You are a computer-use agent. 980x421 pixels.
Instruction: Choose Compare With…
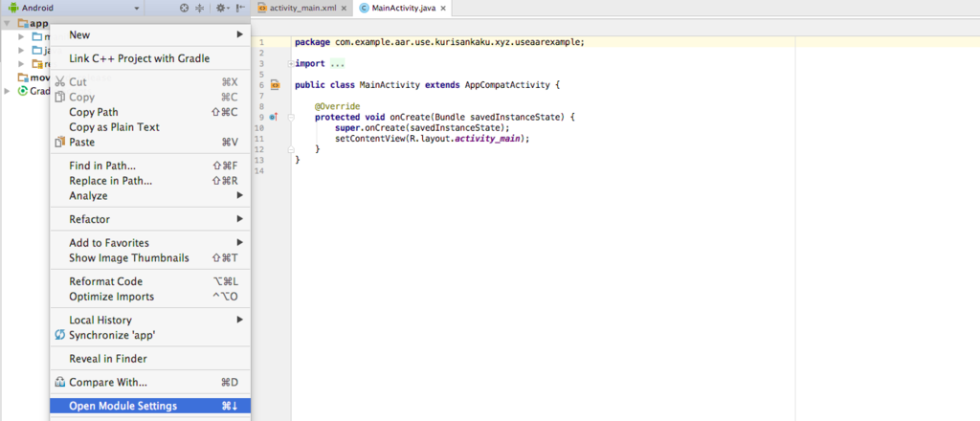(x=150, y=383)
